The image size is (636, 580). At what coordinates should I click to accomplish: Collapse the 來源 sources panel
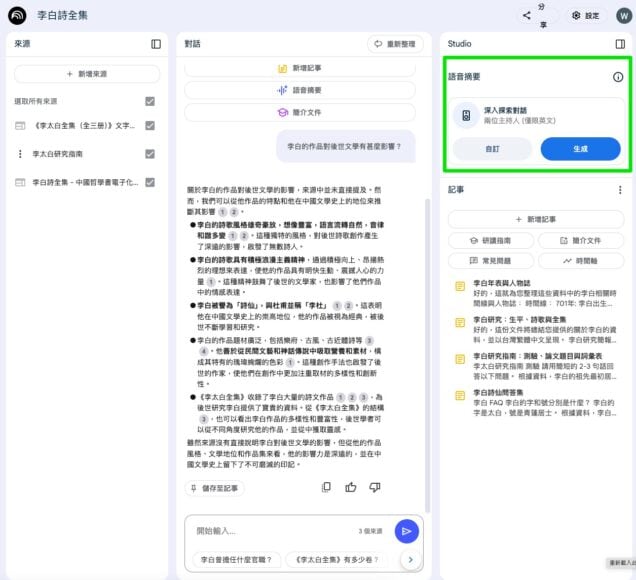pos(156,44)
